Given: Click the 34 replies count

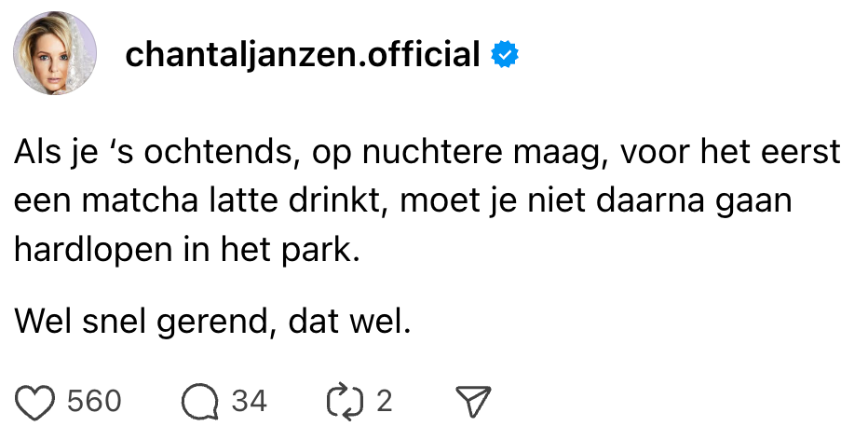Looking at the screenshot, I should click(249, 401).
